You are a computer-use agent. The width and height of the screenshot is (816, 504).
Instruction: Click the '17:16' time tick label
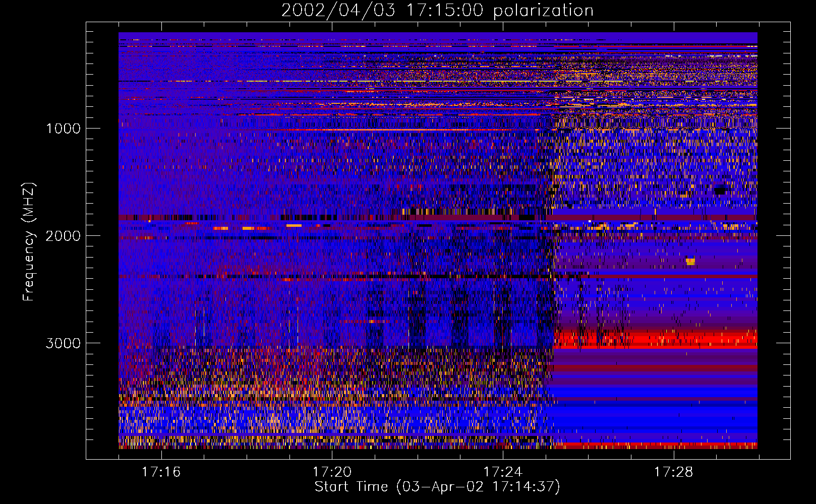tap(161, 472)
